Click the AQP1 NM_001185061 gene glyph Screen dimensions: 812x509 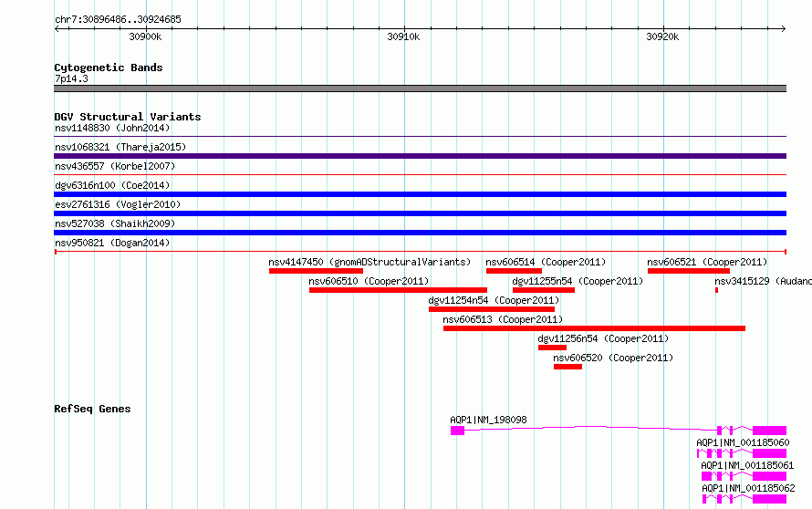[x=744, y=476]
